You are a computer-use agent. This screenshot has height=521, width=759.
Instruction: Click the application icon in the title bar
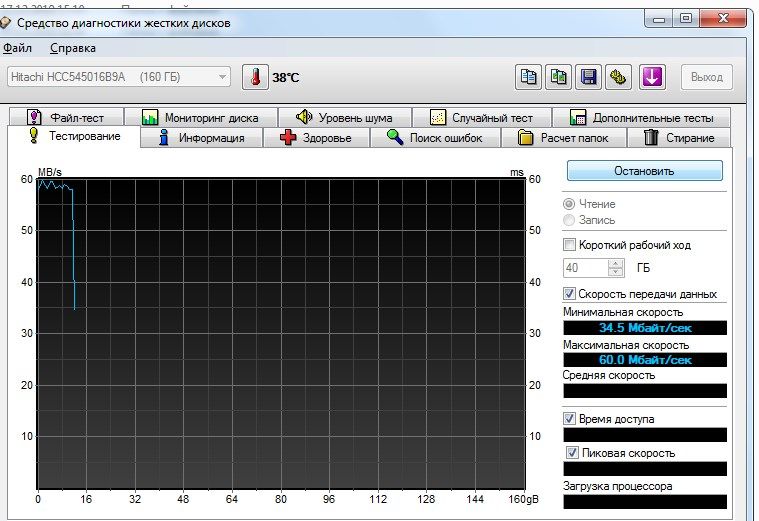click(x=5, y=23)
